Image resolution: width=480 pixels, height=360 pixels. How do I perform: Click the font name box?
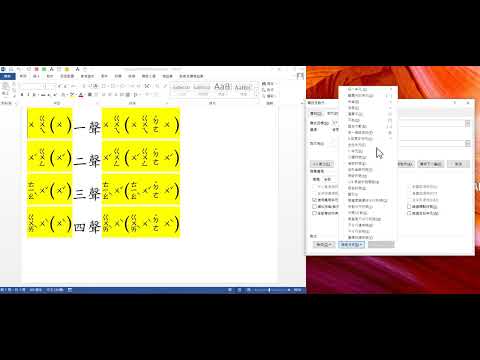(32, 86)
